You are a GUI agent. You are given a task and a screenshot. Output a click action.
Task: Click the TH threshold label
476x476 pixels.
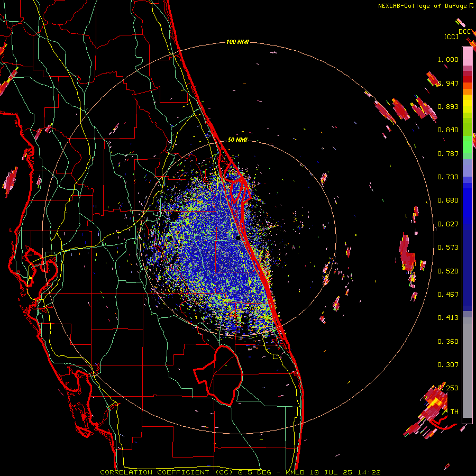454,412
